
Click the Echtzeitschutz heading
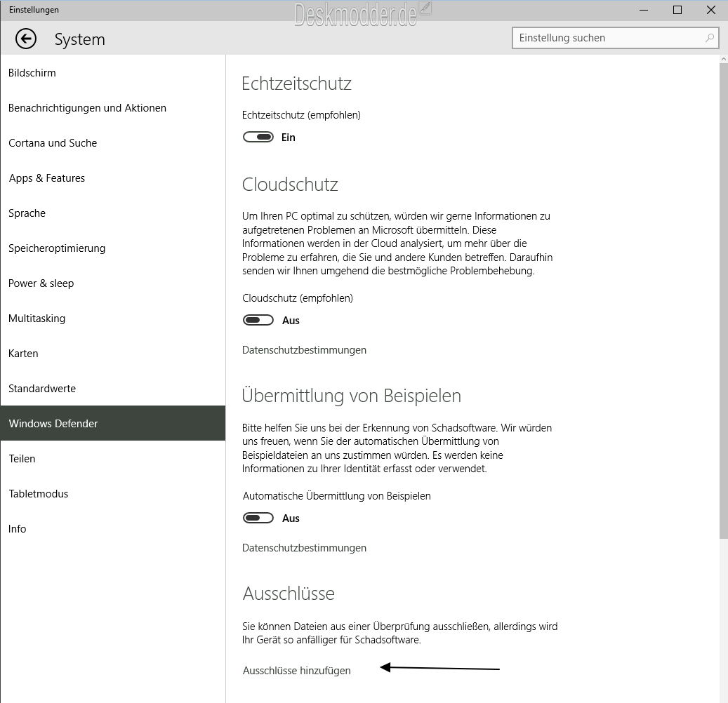pyautogui.click(x=297, y=83)
